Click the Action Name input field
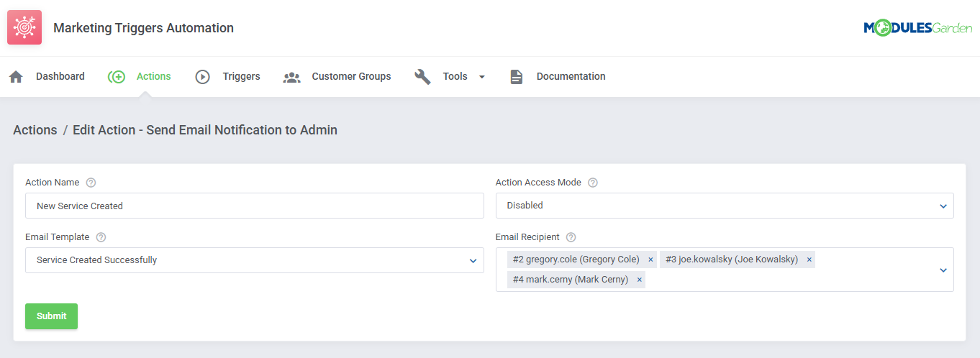 click(255, 206)
